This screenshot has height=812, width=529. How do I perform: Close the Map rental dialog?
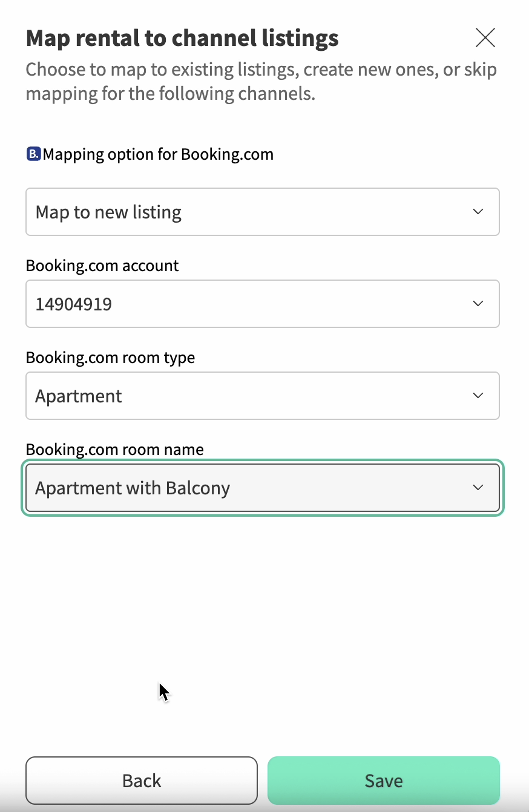point(485,38)
